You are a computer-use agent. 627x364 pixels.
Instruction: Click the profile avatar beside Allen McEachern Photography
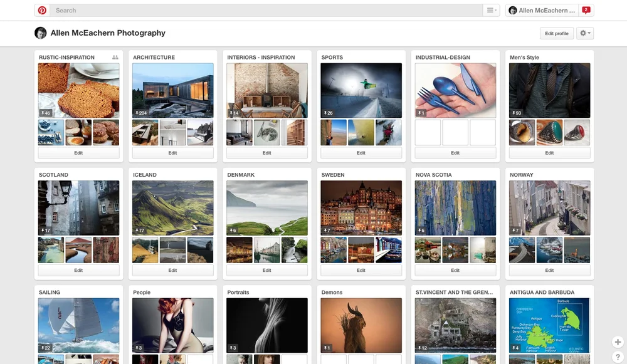click(40, 33)
